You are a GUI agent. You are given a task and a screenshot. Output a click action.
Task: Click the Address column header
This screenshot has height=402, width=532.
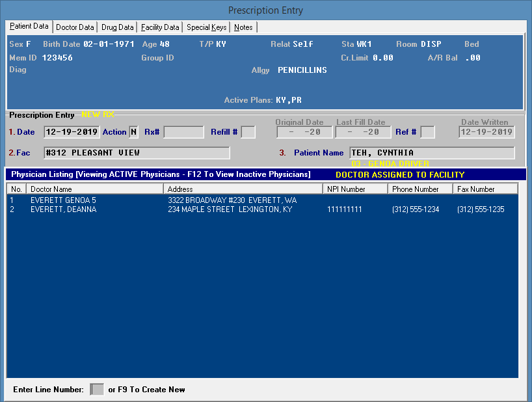244,189
